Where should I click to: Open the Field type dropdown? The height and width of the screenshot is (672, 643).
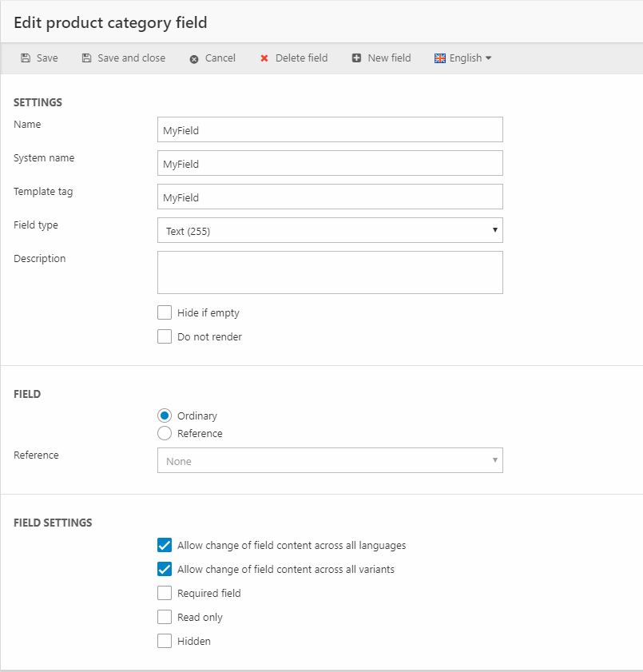pyautogui.click(x=330, y=231)
